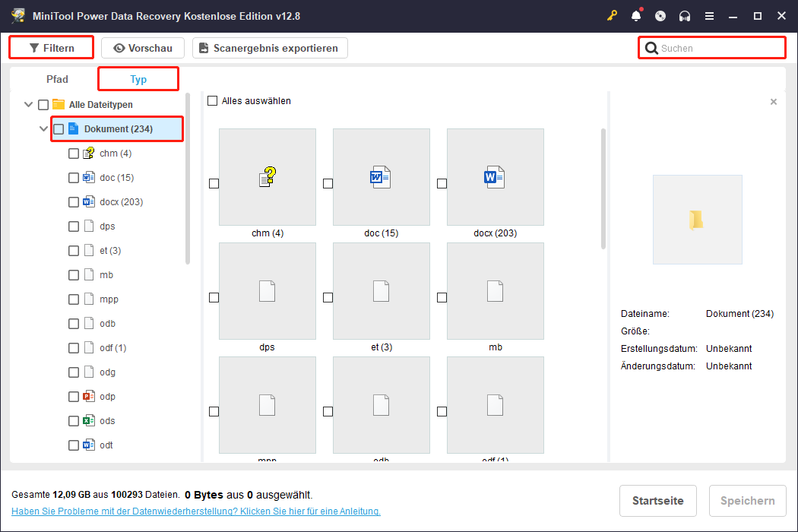Click the key icon in the title bar
Screen dimensions: 798x532
click(x=612, y=15)
